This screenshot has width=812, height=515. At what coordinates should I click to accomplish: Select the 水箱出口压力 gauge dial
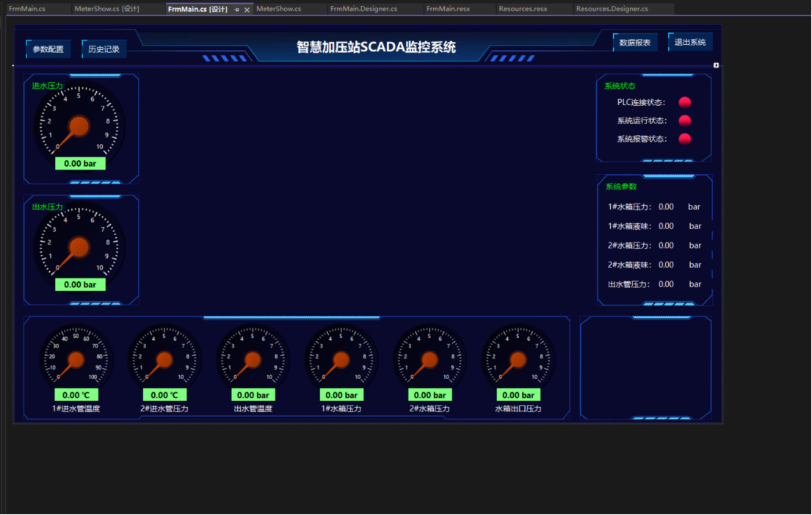coord(518,358)
